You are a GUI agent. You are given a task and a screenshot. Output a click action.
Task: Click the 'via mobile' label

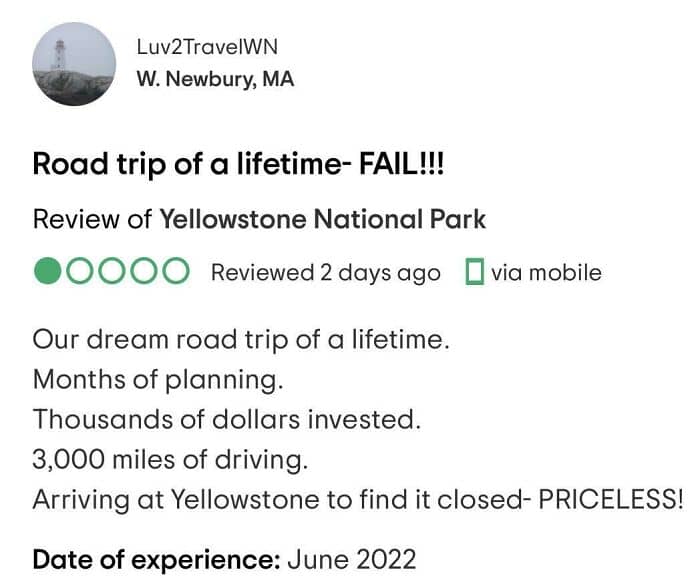tap(546, 272)
